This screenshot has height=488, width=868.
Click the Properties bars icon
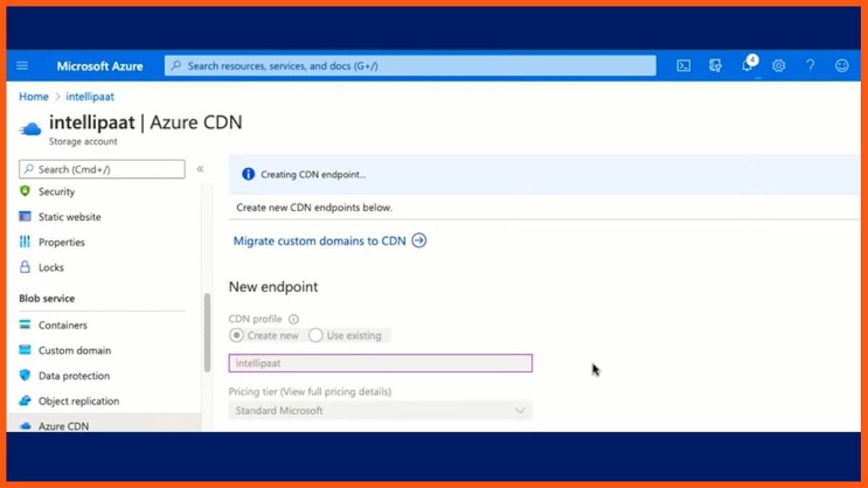(25, 242)
